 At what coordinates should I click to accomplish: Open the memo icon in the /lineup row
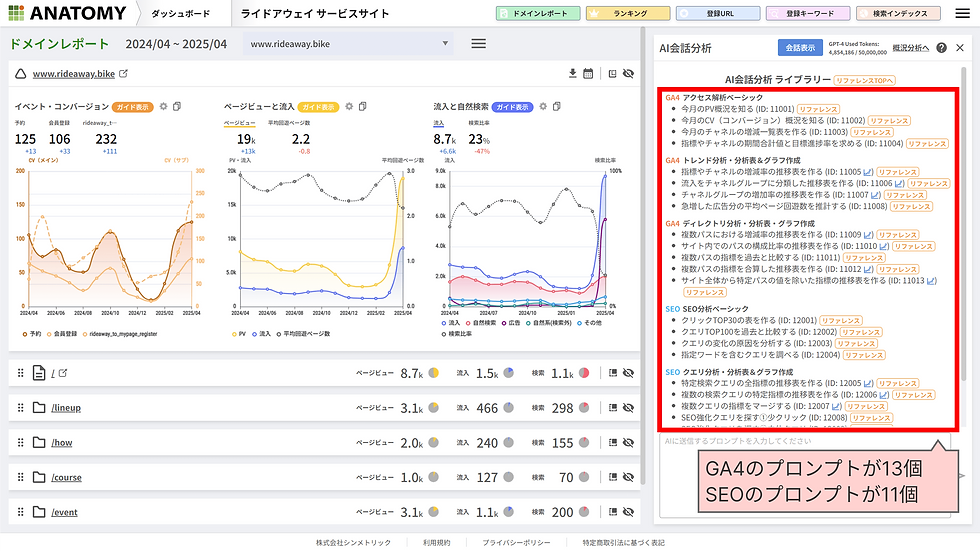[612, 407]
